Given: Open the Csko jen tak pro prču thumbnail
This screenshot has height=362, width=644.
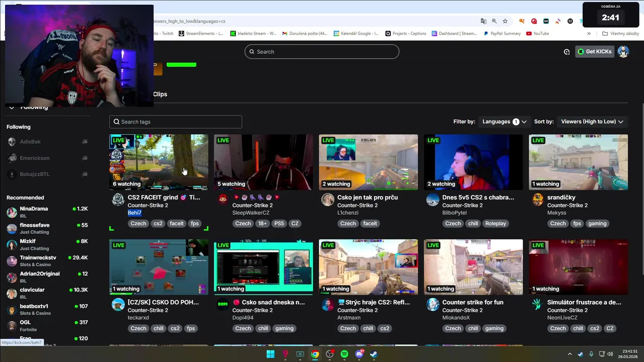Looking at the screenshot, I should tap(368, 162).
